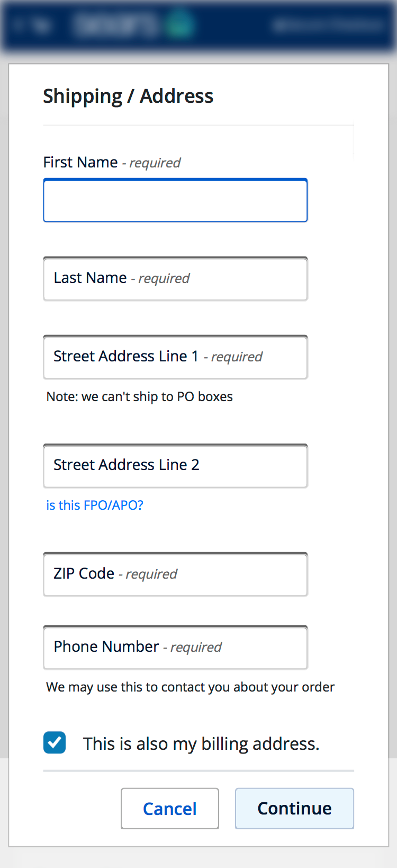Click the ZIP Code entry box
Image resolution: width=397 pixels, height=868 pixels.
pyautogui.click(x=175, y=574)
